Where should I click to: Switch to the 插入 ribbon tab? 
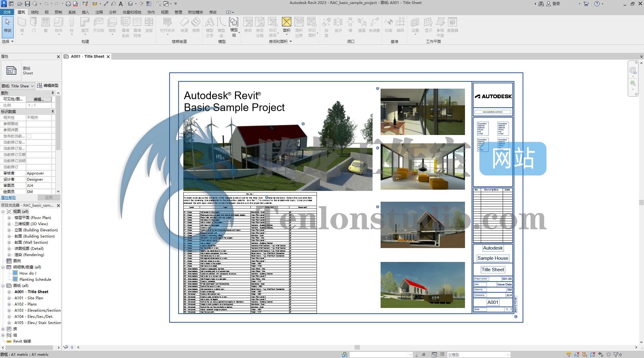[85, 12]
